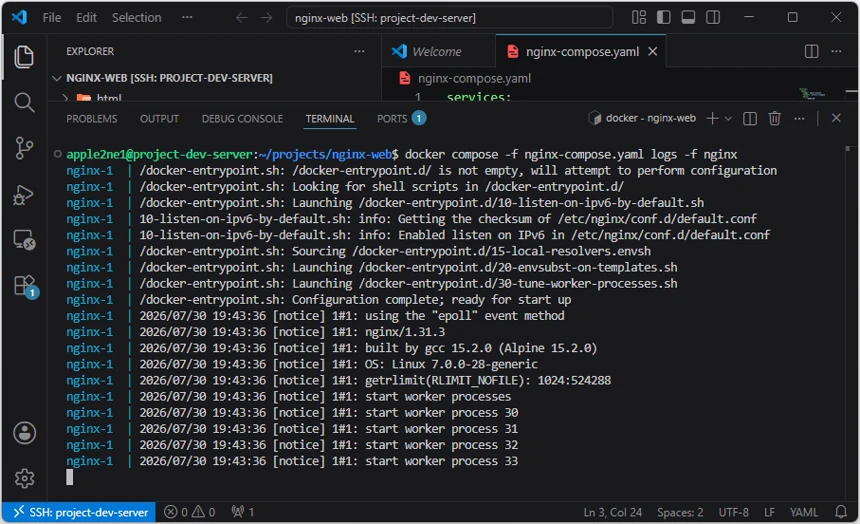Go forward with the right arrow
860x524 pixels.
point(267,18)
